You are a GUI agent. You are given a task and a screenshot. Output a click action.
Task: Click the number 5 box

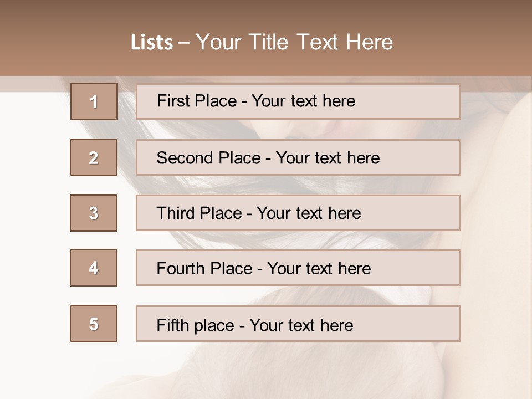pos(94,324)
